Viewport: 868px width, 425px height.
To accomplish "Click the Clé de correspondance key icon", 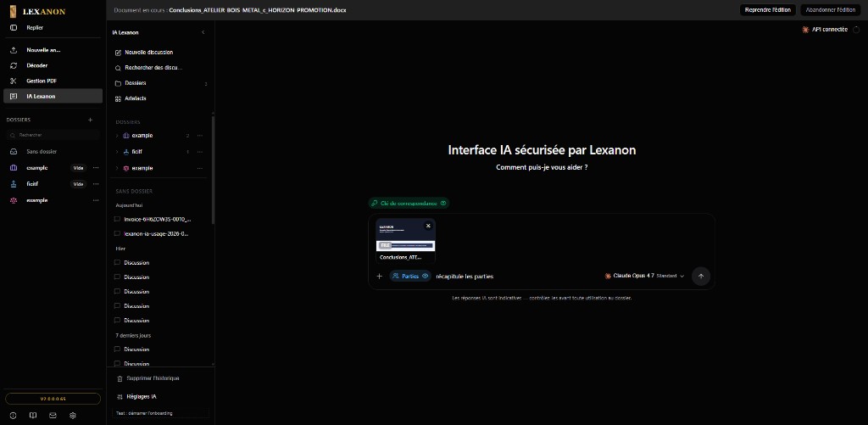I will coord(375,204).
